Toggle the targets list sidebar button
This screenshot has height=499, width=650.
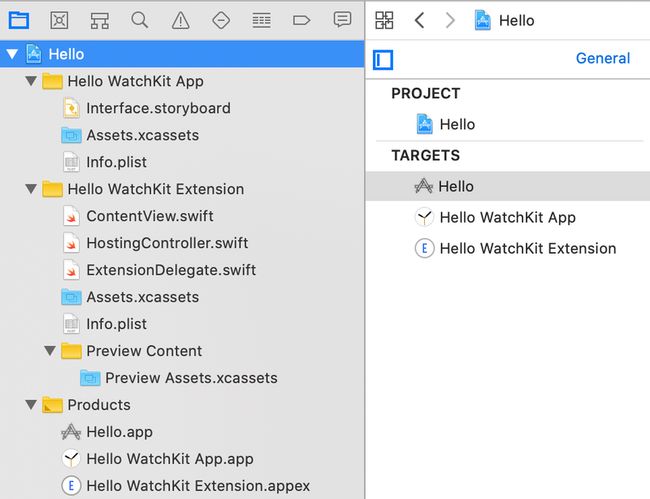(383, 60)
